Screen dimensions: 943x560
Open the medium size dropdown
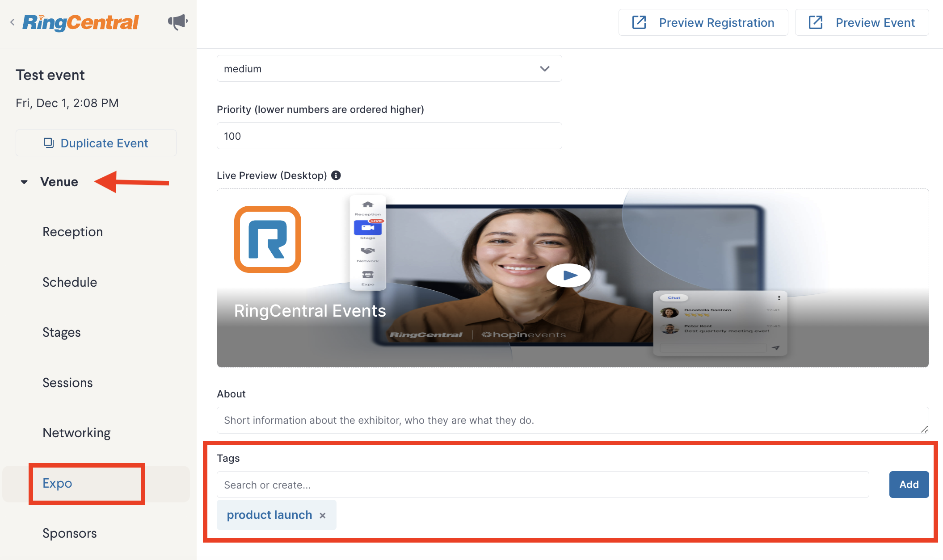tap(389, 69)
